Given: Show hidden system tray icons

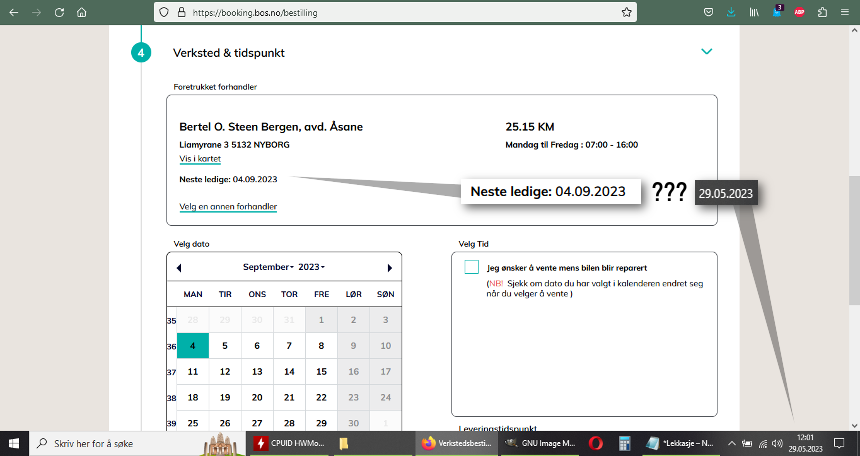Looking at the screenshot, I should [x=732, y=443].
